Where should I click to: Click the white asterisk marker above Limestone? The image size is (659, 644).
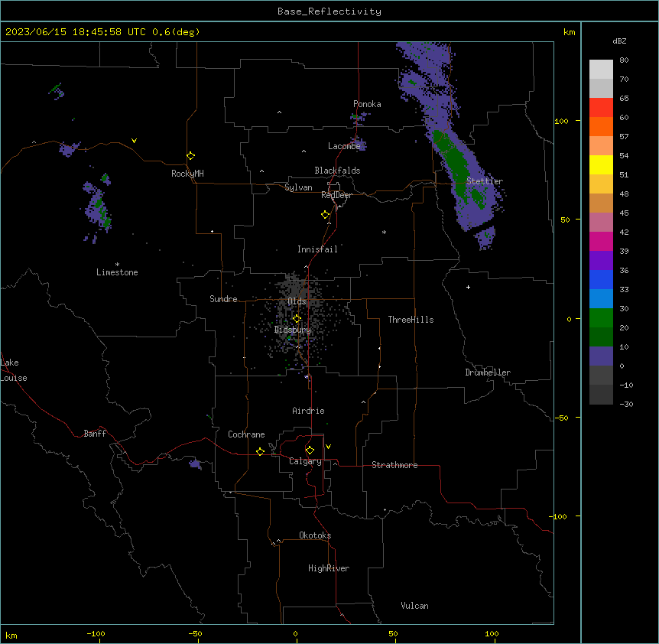point(117,264)
